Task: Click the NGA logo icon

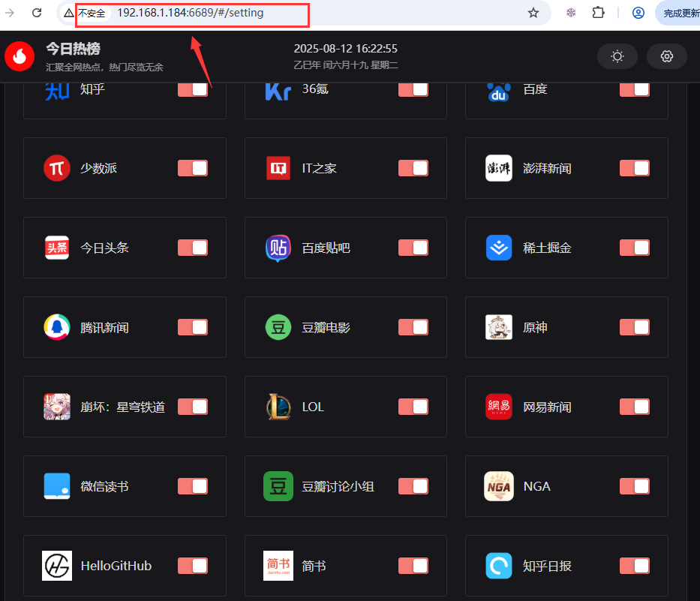Action: (499, 485)
